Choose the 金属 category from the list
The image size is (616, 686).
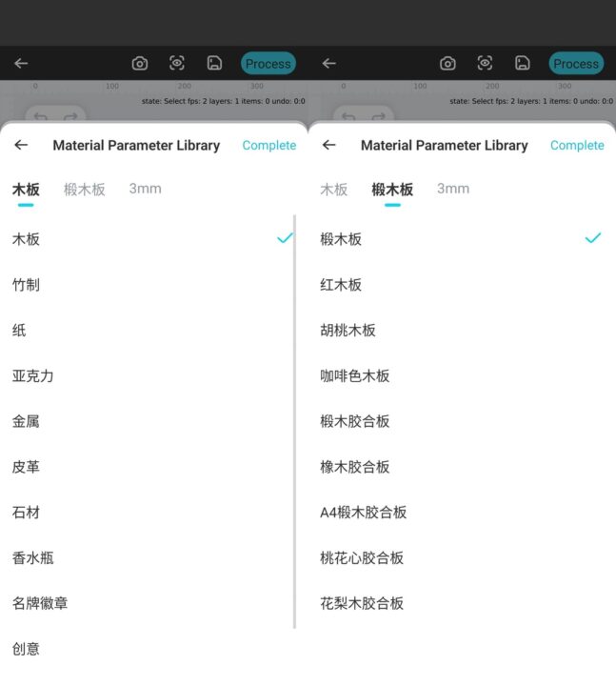26,421
